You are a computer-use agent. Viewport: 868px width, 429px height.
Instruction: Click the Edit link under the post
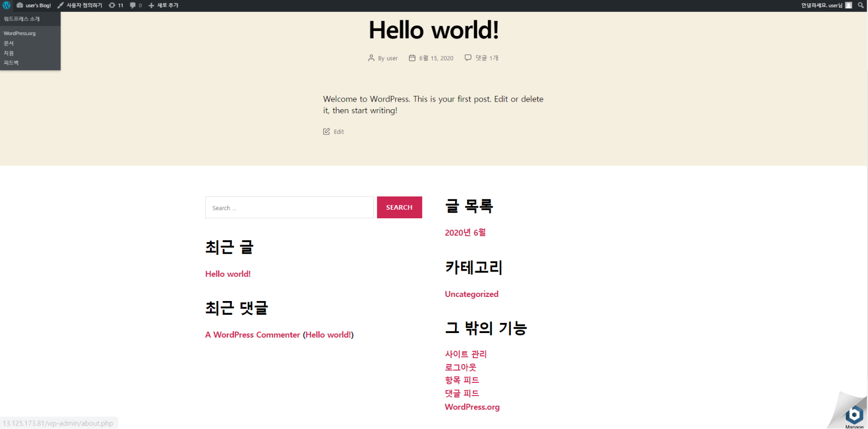click(x=338, y=132)
